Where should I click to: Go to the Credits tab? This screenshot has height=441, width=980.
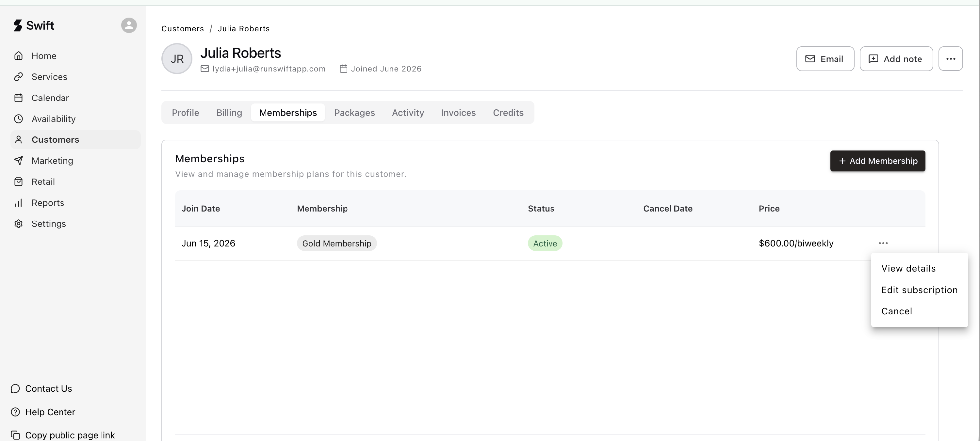coord(508,113)
